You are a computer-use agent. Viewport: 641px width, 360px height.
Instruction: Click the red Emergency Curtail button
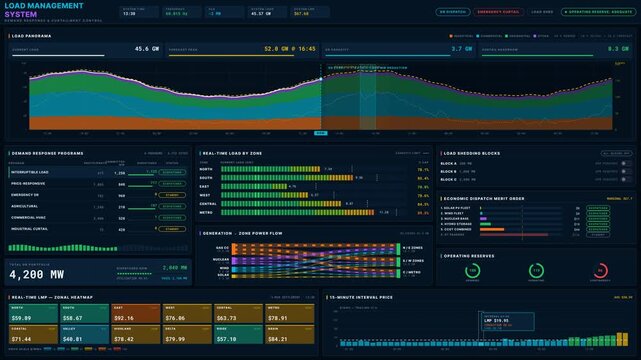tap(498, 12)
